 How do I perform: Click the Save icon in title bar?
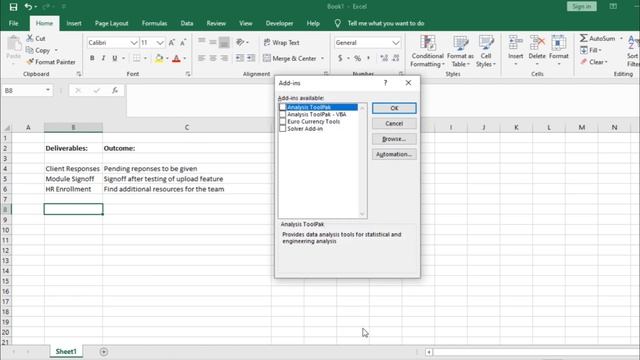click(x=13, y=7)
